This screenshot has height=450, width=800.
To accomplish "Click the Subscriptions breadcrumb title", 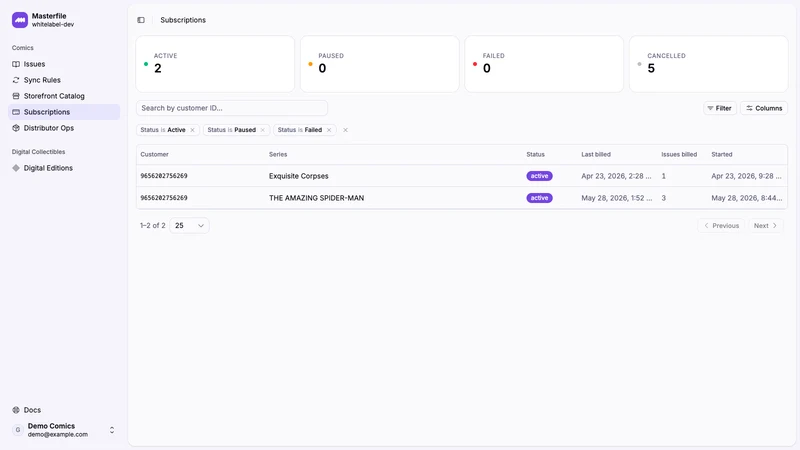I will click(x=183, y=20).
